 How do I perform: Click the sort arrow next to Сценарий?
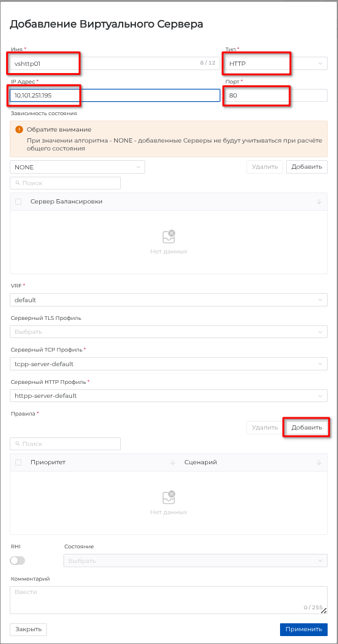click(x=319, y=462)
